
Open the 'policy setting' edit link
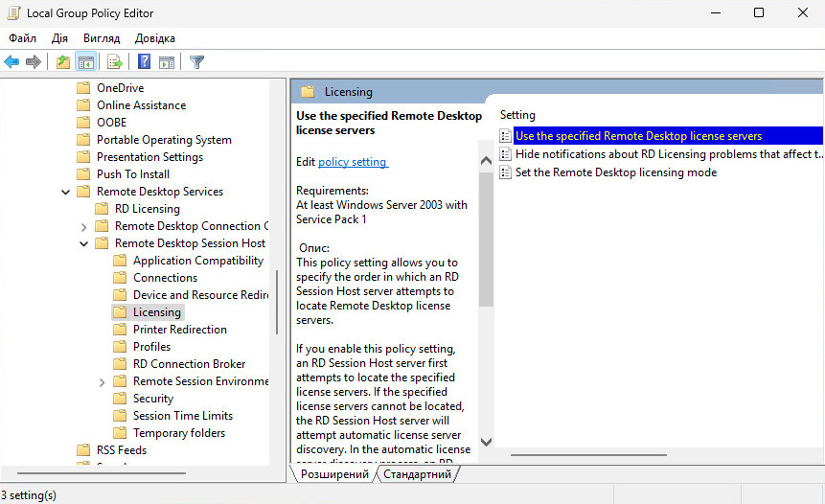point(353,162)
